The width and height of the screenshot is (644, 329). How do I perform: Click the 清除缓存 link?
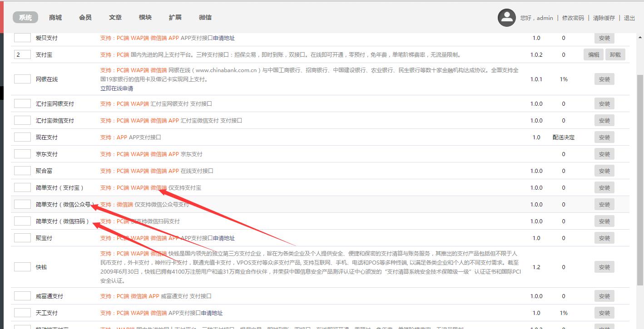pyautogui.click(x=604, y=18)
